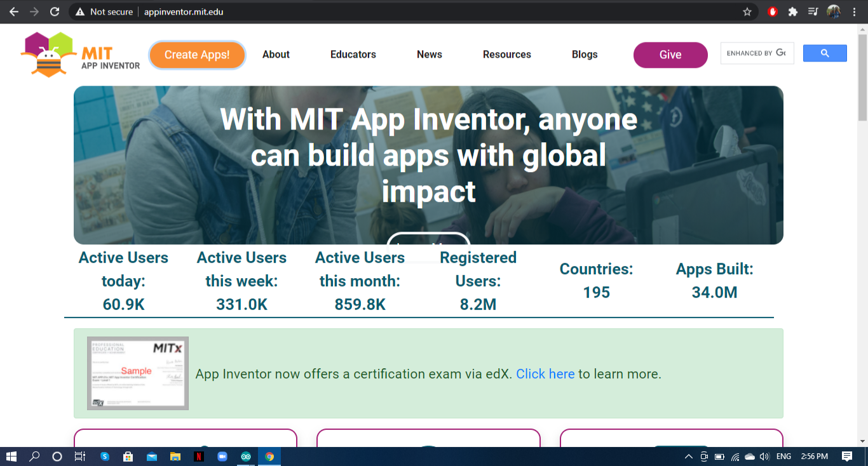Click the MITx sample certificate thumbnail

[138, 373]
